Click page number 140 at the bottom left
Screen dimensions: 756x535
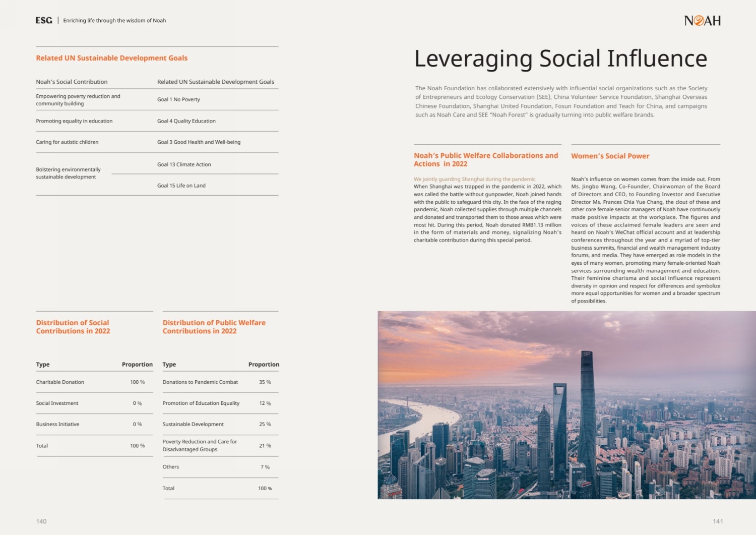41,521
